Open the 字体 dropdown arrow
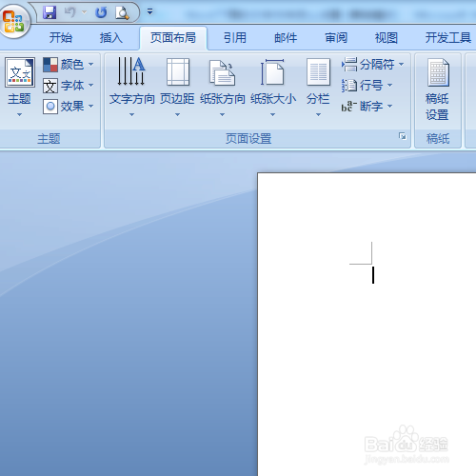Image resolution: width=476 pixels, height=476 pixels. click(x=91, y=86)
